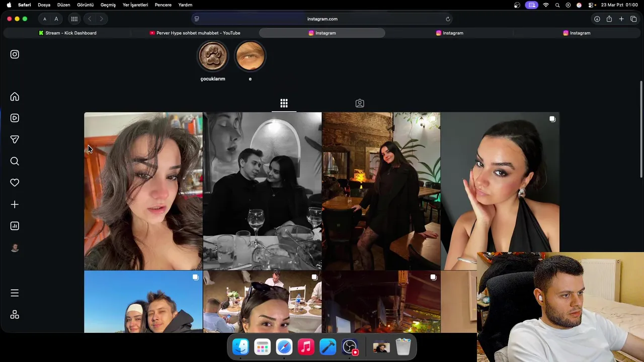The image size is (644, 362).
Task: Open the çocuklarım story highlight
Action: tap(213, 56)
